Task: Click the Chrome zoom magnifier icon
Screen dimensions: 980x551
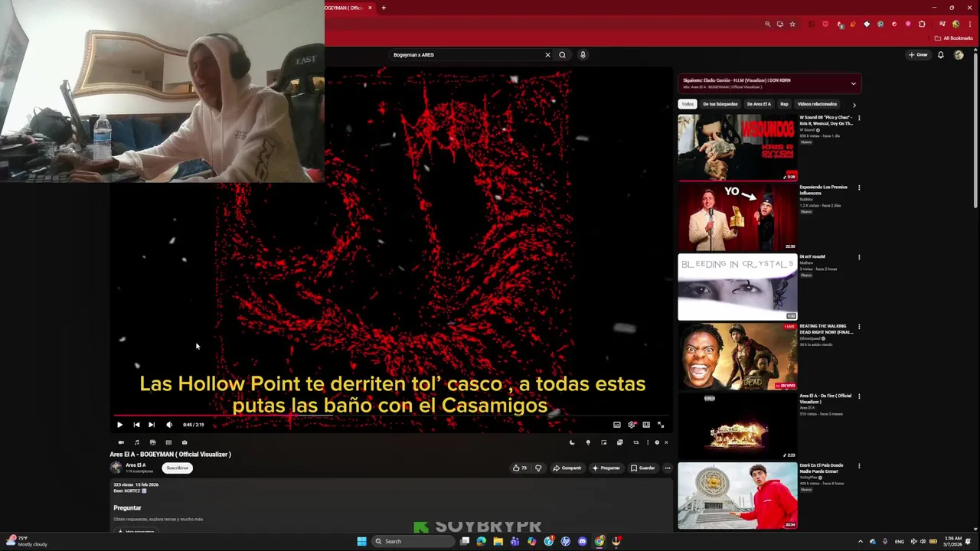Action: click(x=768, y=24)
